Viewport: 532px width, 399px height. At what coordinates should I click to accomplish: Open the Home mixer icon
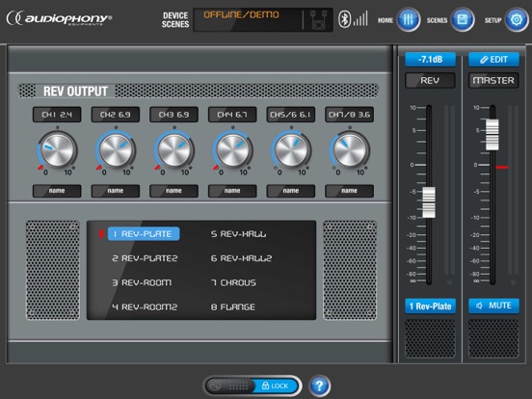[409, 19]
